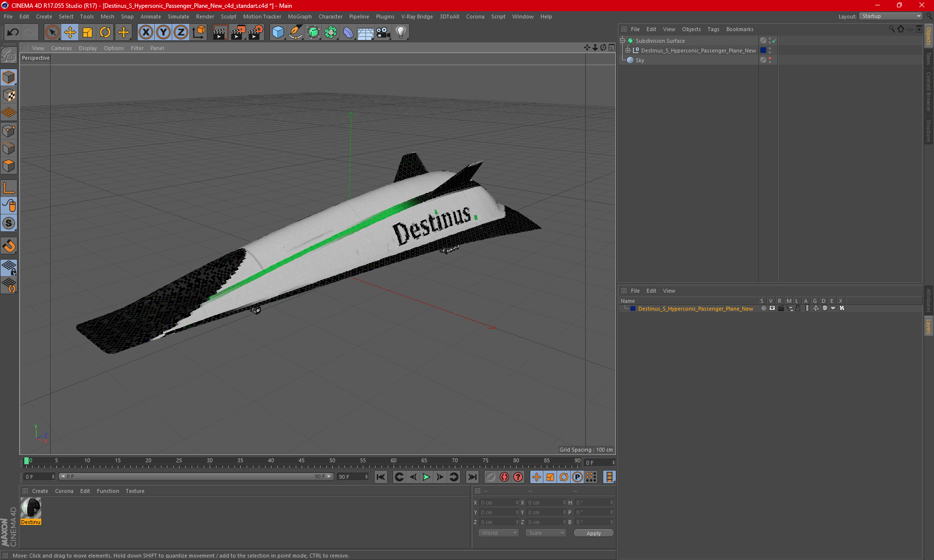Screen dimensions: 934x560
Task: Activate the Move tool in top toolbar
Action: click(70, 33)
